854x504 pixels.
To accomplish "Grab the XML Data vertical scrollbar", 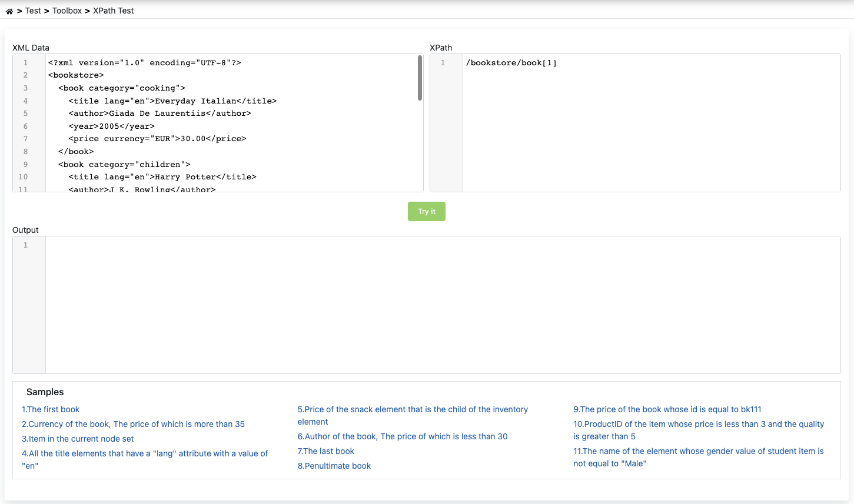I will coord(420,78).
